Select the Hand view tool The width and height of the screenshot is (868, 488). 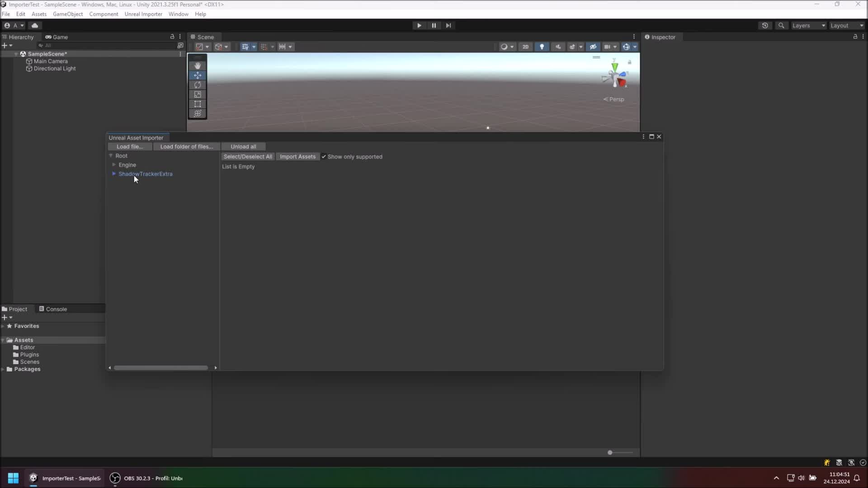pyautogui.click(x=198, y=66)
